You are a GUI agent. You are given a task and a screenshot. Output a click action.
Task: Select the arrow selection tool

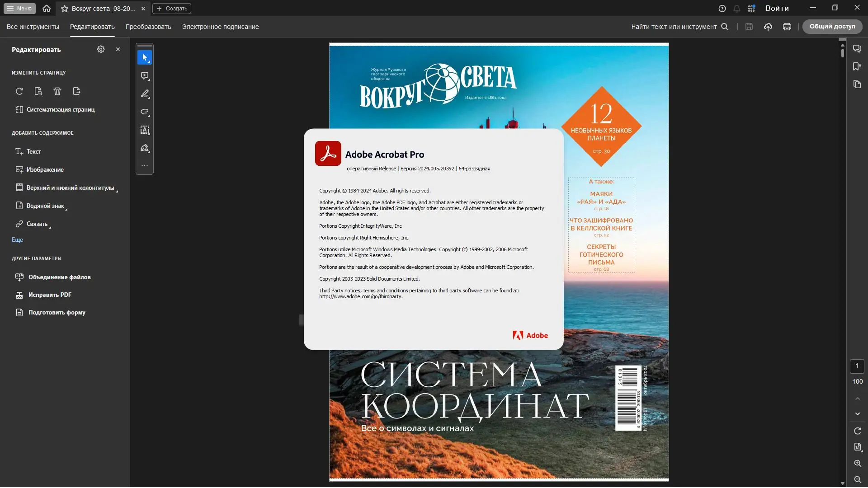[x=145, y=57]
